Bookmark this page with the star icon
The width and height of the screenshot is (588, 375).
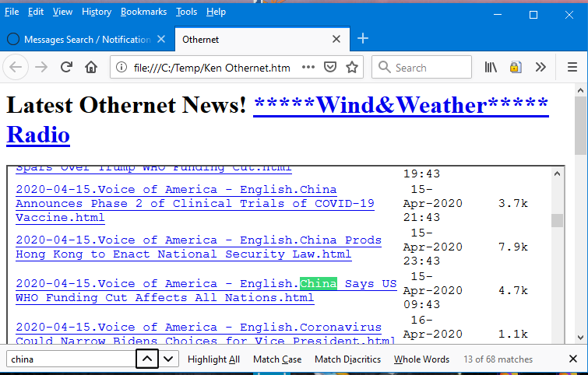[x=352, y=68]
